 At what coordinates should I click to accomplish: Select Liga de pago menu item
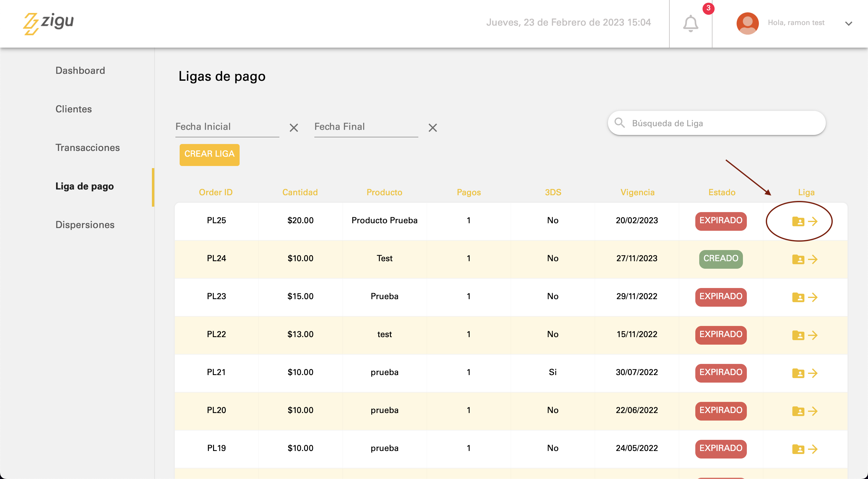(85, 186)
